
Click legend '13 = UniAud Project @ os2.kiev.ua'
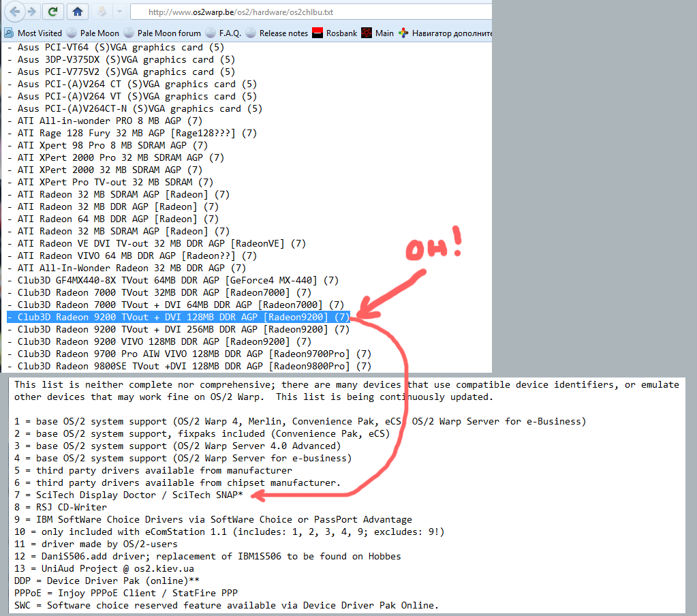coord(104,569)
